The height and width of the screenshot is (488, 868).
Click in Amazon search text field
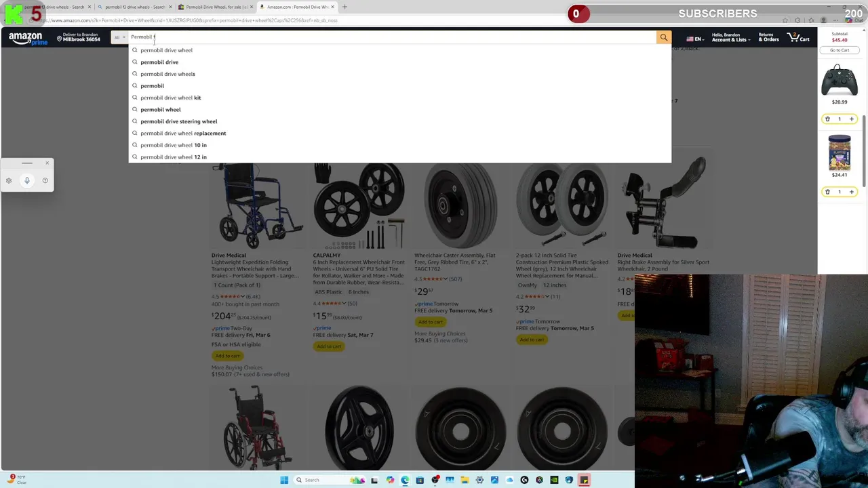(392, 37)
